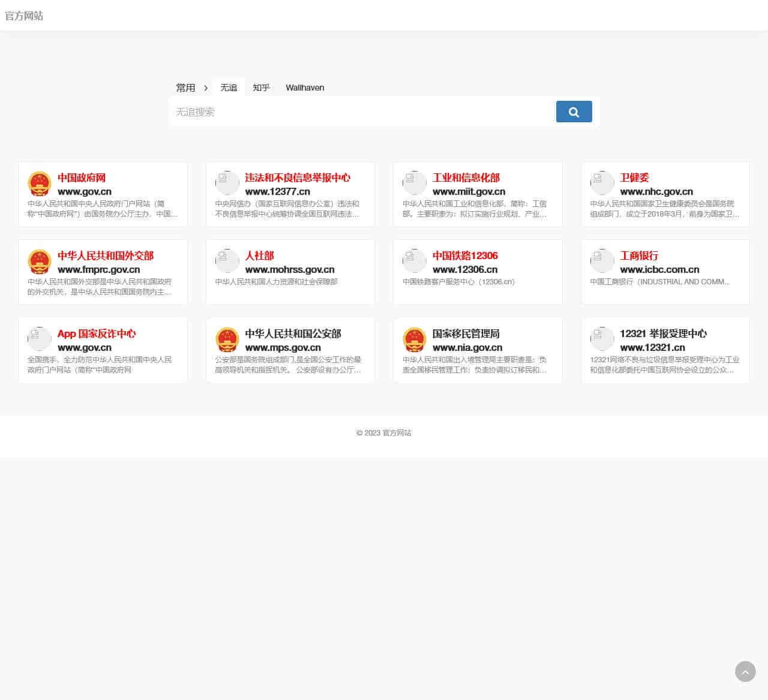The image size is (768, 700).
Task: Click the 中华人民共和国公安部 emblem icon
Action: click(227, 340)
